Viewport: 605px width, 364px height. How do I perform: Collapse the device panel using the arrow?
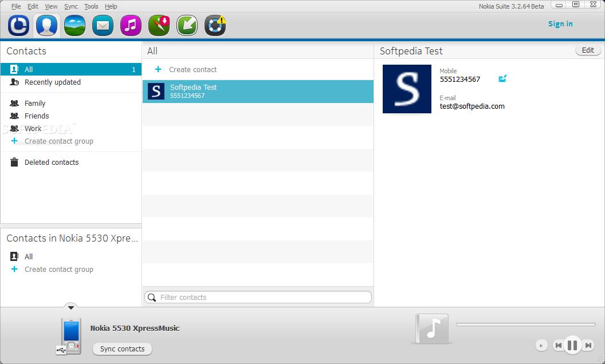(x=70, y=307)
